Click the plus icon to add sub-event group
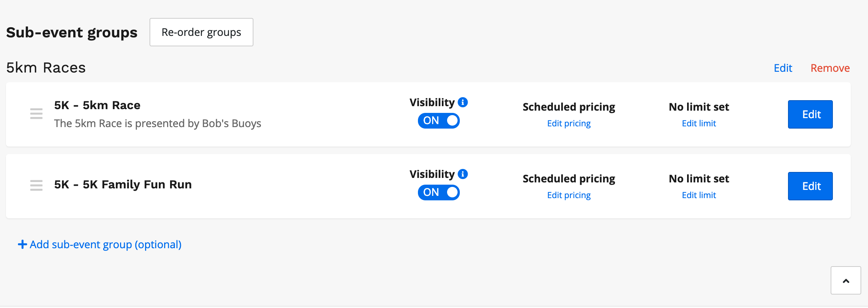 [x=22, y=244]
